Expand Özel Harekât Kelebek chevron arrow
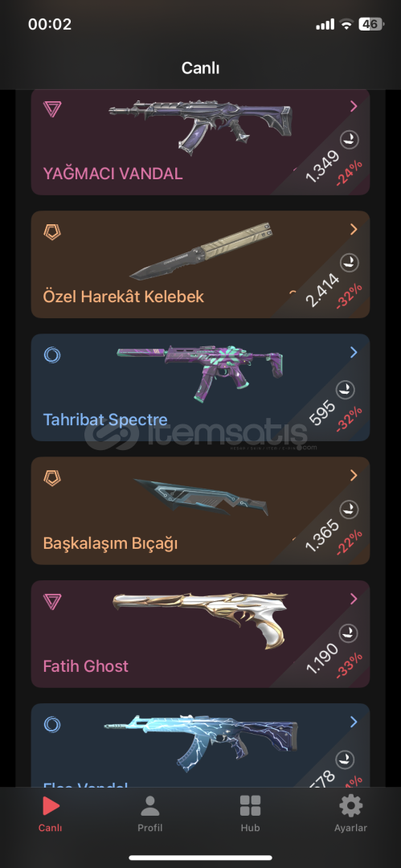 pos(354,230)
